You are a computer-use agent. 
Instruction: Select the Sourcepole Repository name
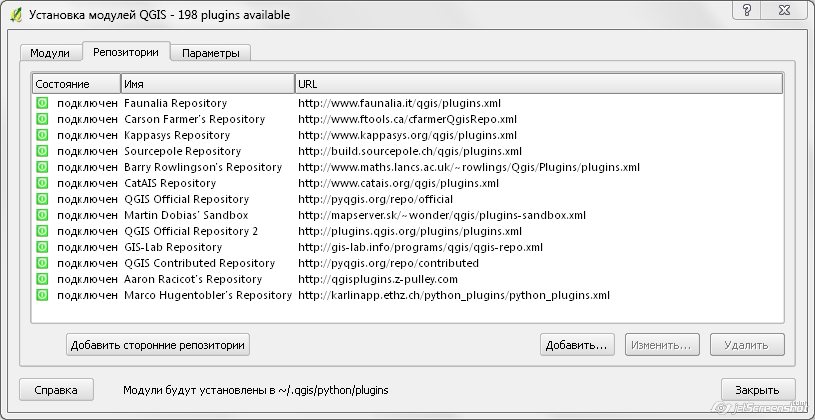point(182,151)
